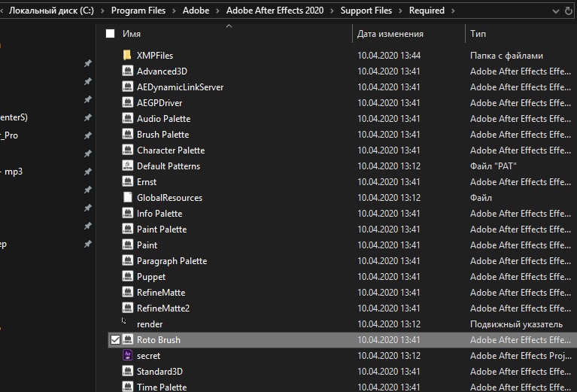Select the Paint file name
The image size is (577, 392).
pyautogui.click(x=147, y=245)
